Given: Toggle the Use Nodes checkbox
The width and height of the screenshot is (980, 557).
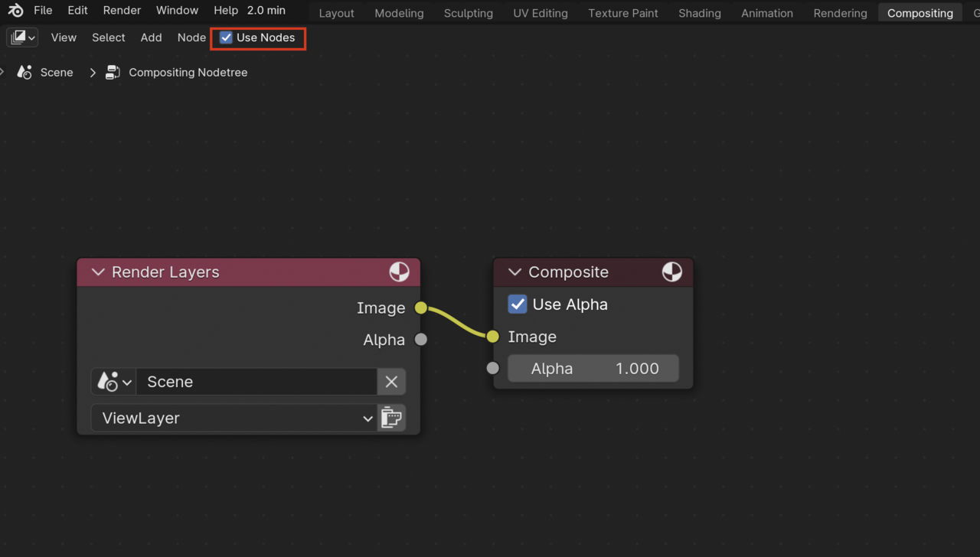Looking at the screenshot, I should click(x=226, y=37).
